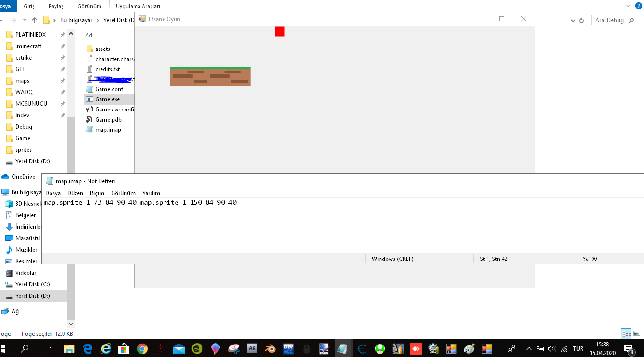Open the address bar history dropdown
The width and height of the screenshot is (644, 357).
[x=572, y=20]
